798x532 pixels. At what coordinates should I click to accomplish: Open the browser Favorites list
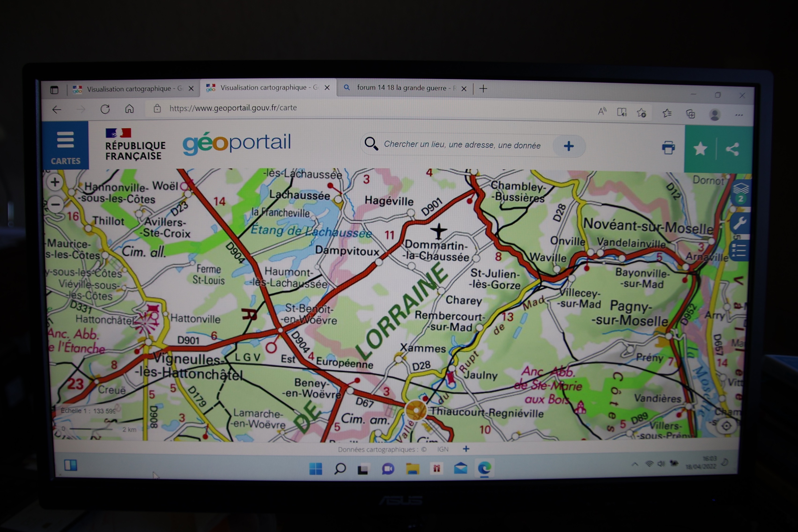[x=667, y=113]
